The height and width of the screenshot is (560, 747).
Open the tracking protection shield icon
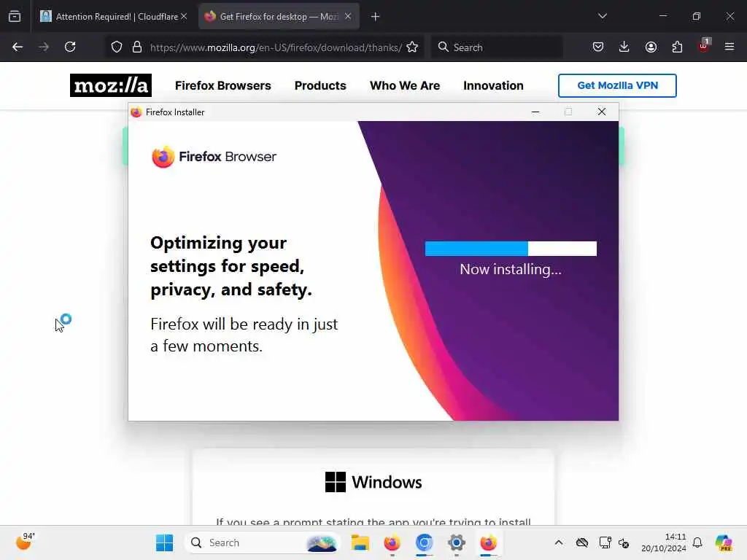point(117,47)
